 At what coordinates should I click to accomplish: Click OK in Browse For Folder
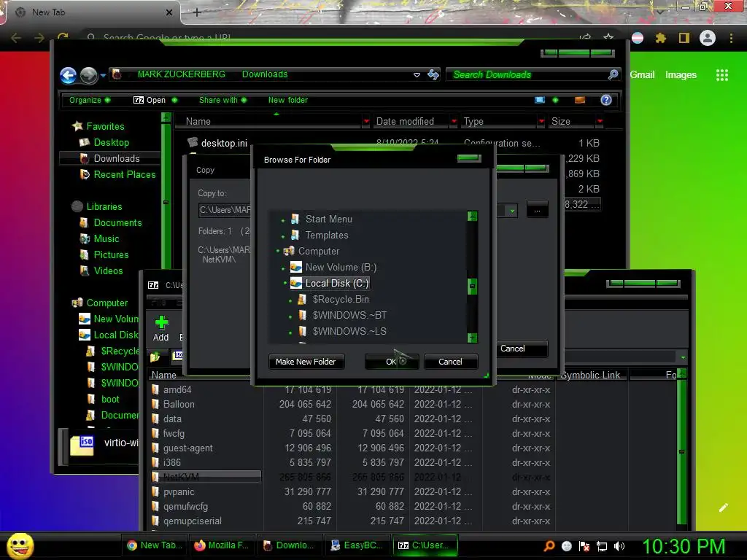(x=391, y=362)
